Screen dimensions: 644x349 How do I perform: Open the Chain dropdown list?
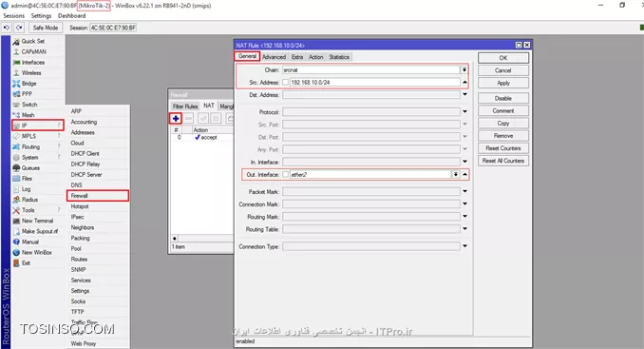pos(464,69)
